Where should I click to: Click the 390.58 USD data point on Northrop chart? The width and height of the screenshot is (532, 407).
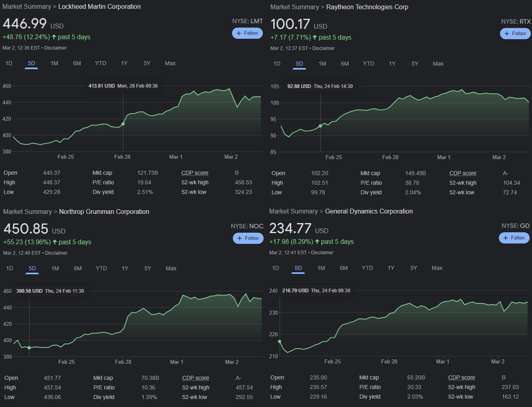coord(29,348)
